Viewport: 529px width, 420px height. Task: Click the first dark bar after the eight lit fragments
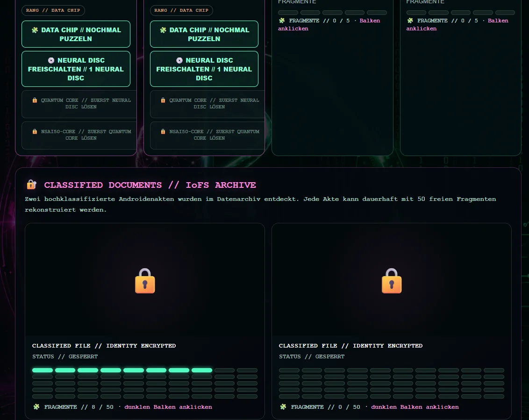(224, 370)
